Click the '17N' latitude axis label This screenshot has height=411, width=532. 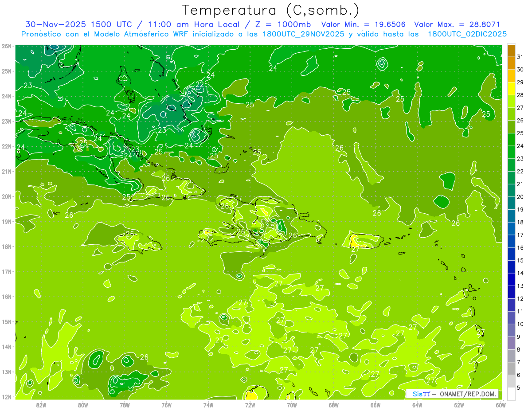click(6, 272)
